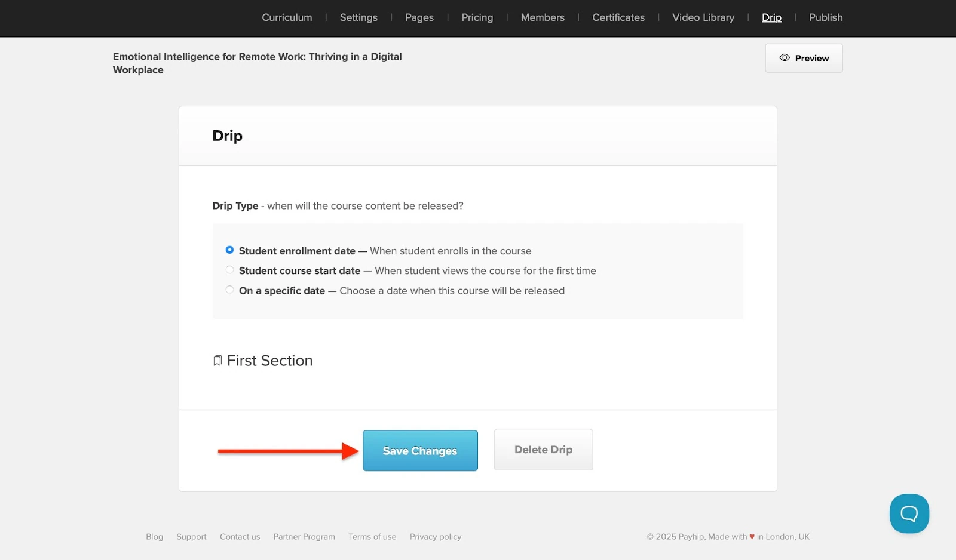
Task: Open the Blog footer link
Action: tap(154, 537)
